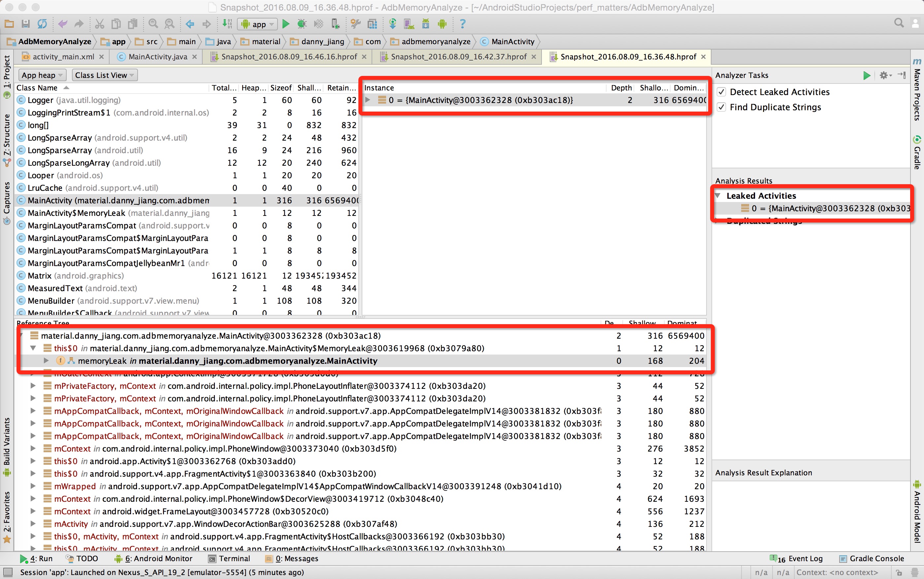Toggle Find Duplicate Strings checkbox
Image resolution: width=924 pixels, height=579 pixels.
(721, 107)
